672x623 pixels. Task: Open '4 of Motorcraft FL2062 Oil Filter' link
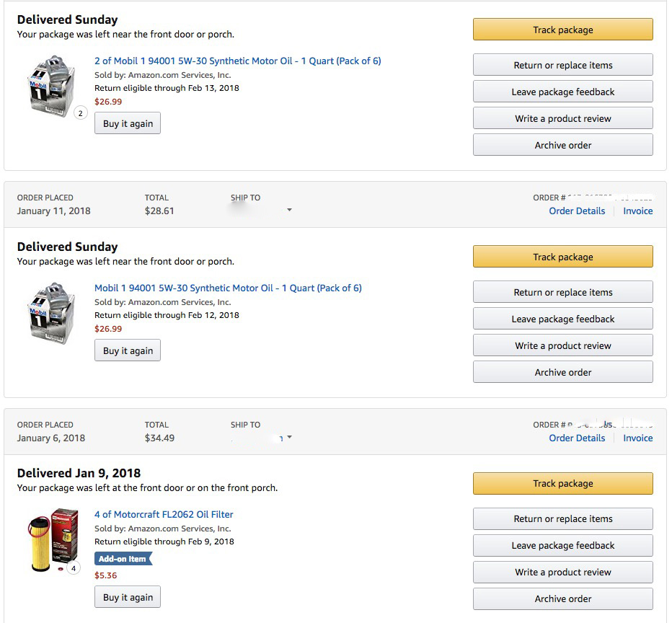(164, 514)
